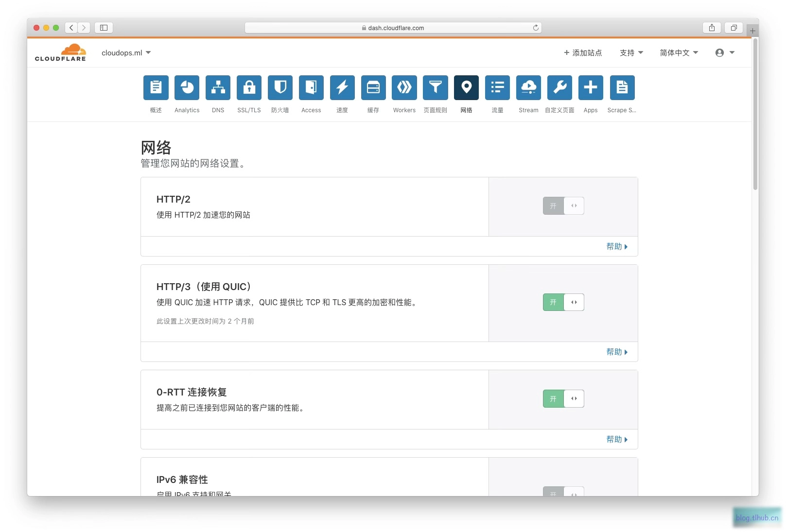Click the Analytics tab label
This screenshot has width=786, height=532.
pos(187,110)
